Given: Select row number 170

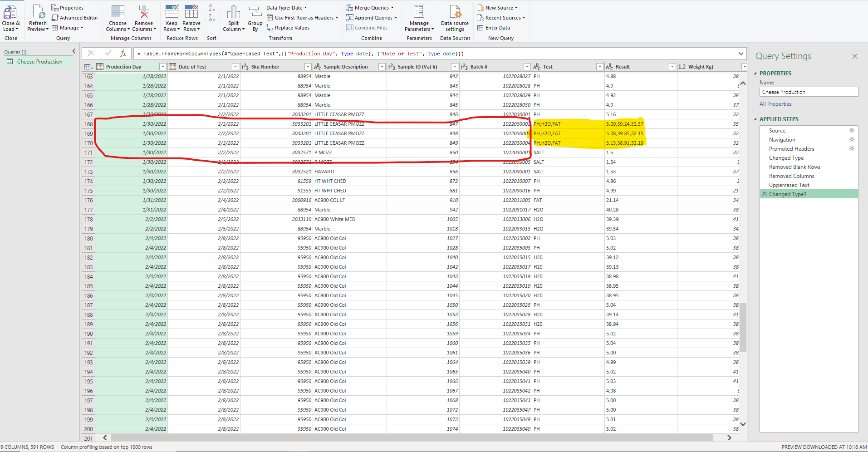Looking at the screenshot, I should (88, 143).
